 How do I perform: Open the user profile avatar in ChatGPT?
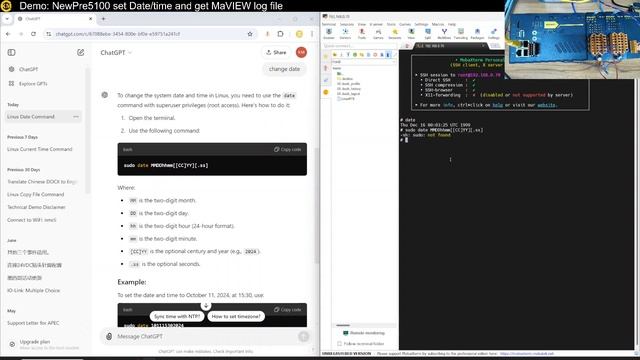301,52
